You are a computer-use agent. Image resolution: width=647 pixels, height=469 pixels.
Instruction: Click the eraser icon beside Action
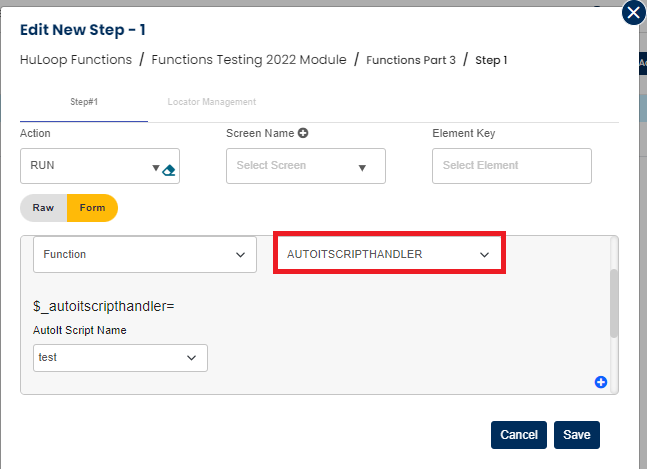[169, 169]
